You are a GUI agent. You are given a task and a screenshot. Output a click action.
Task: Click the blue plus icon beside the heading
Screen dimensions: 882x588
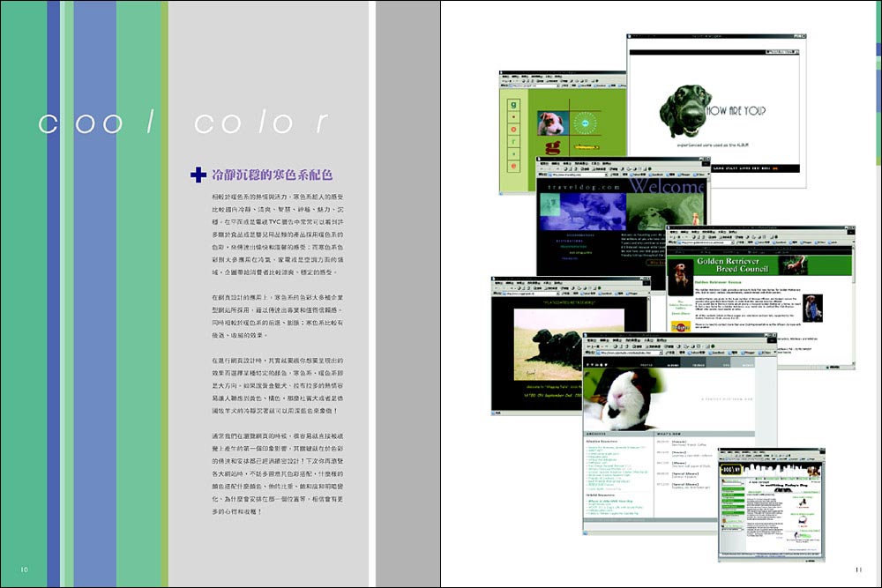pos(198,175)
